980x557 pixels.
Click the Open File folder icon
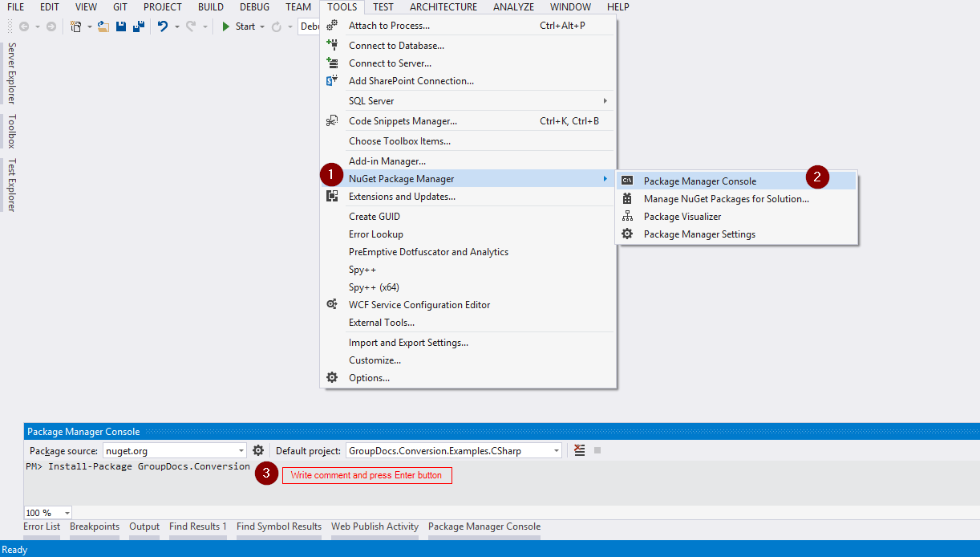coord(103,26)
